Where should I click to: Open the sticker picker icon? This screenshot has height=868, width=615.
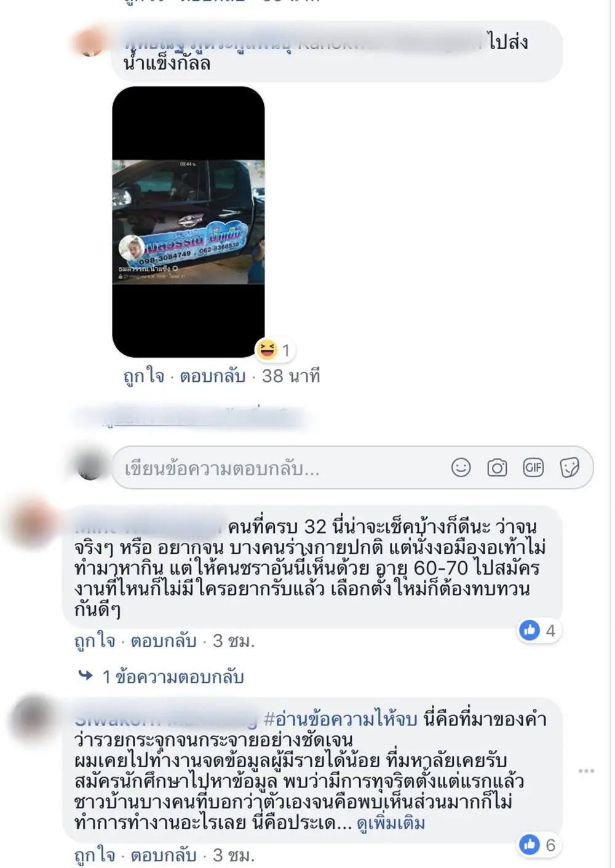569,468
